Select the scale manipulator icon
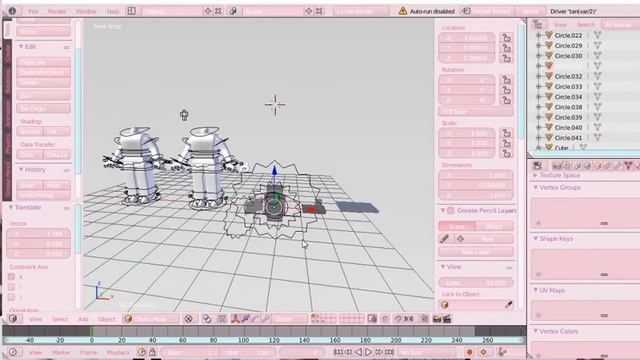 click(x=265, y=319)
